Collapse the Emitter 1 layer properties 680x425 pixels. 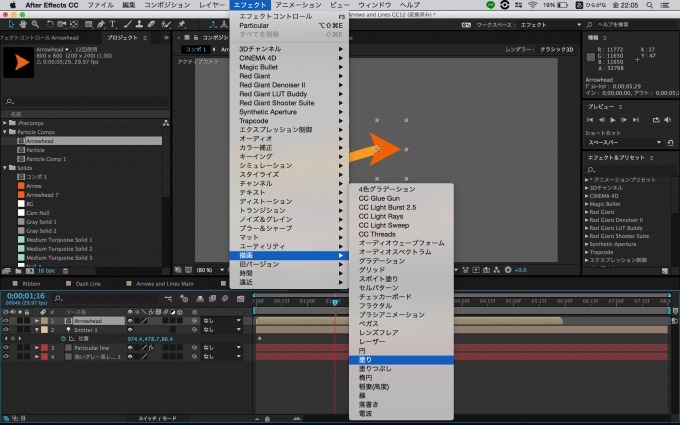coord(38,329)
